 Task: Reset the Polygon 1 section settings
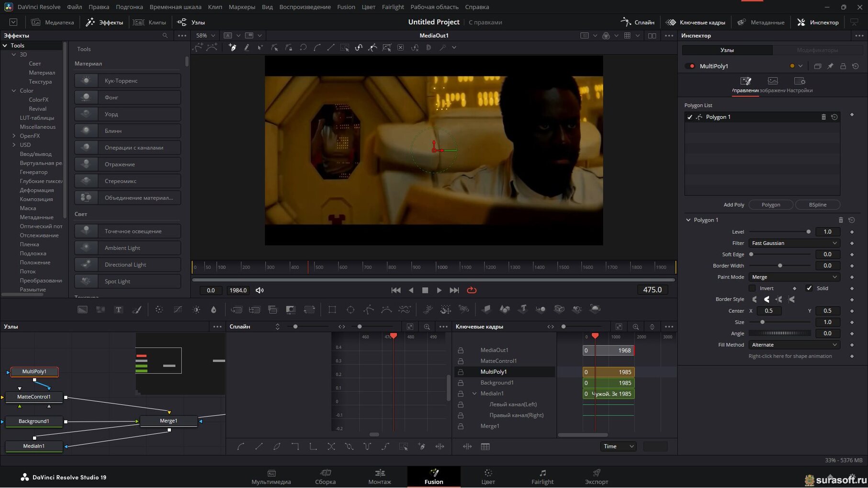[852, 220]
